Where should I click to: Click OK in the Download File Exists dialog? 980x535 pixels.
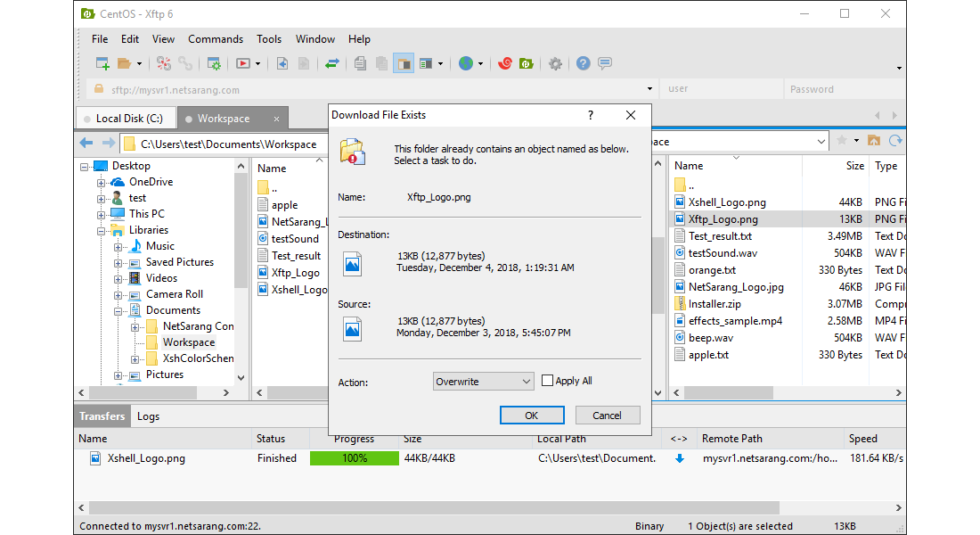point(532,416)
